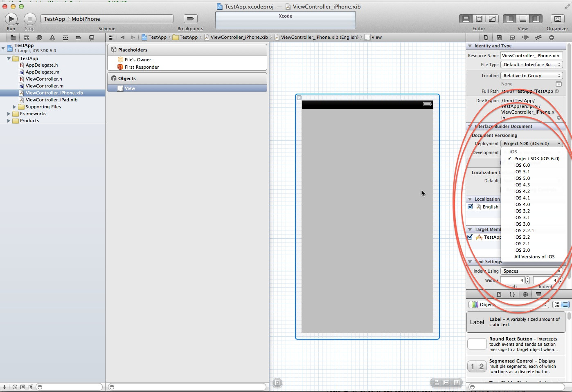Edit the Resource Name field
The image size is (572, 392).
[531, 56]
